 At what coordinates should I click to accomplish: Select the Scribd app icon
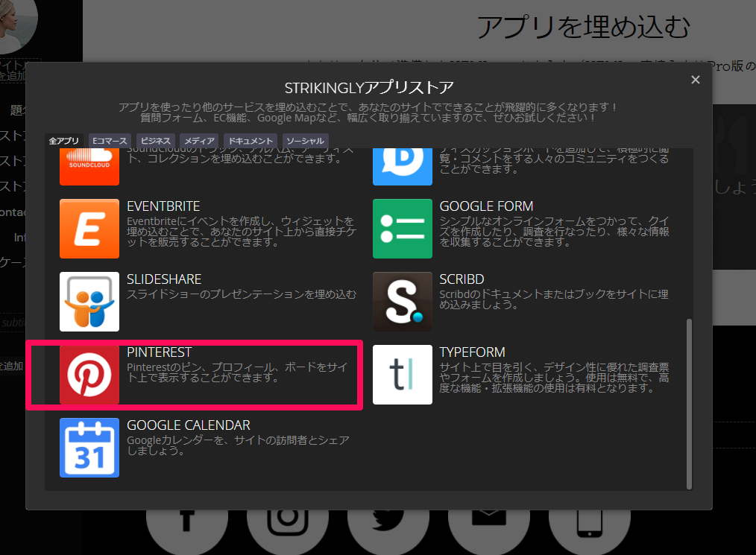click(402, 302)
